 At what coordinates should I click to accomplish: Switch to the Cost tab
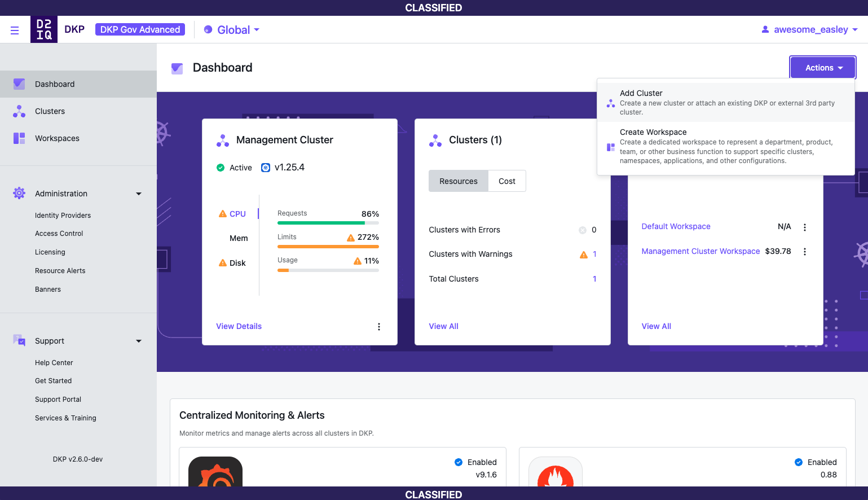tap(507, 181)
